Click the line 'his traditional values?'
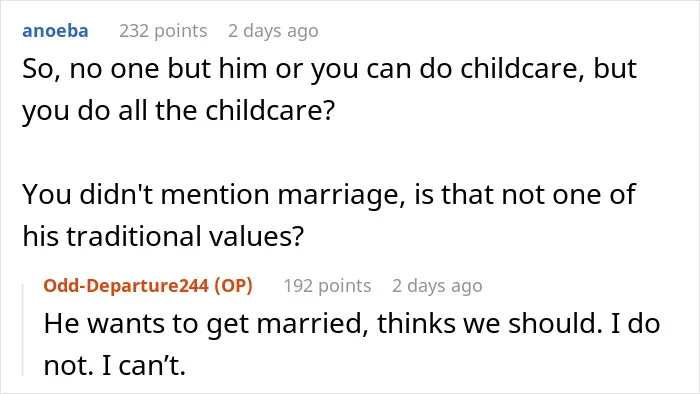Viewport: 700px width, 394px height. click(x=163, y=236)
